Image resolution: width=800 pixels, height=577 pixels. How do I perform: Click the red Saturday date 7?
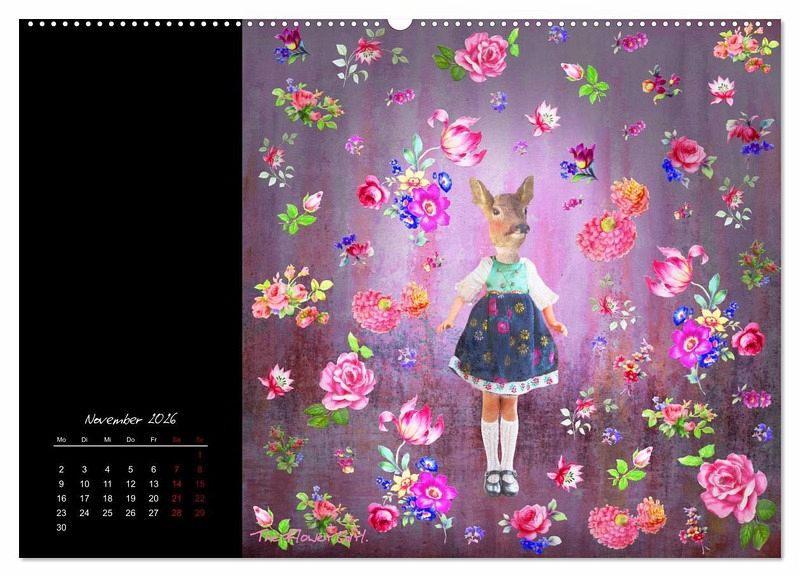point(177,469)
